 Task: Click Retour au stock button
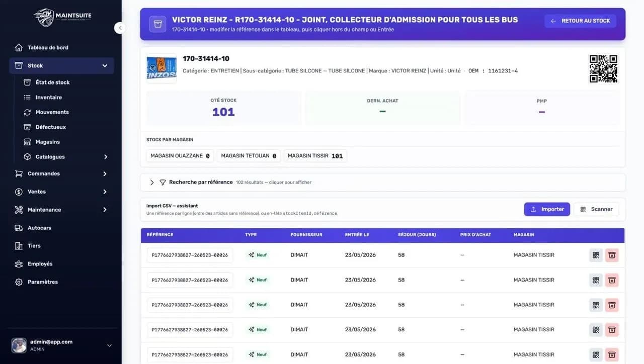click(580, 21)
